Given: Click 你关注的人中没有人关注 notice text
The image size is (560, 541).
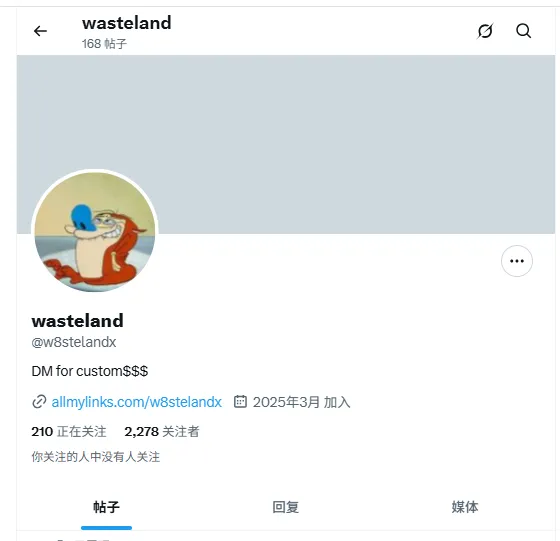Looking at the screenshot, I should click(96, 457).
